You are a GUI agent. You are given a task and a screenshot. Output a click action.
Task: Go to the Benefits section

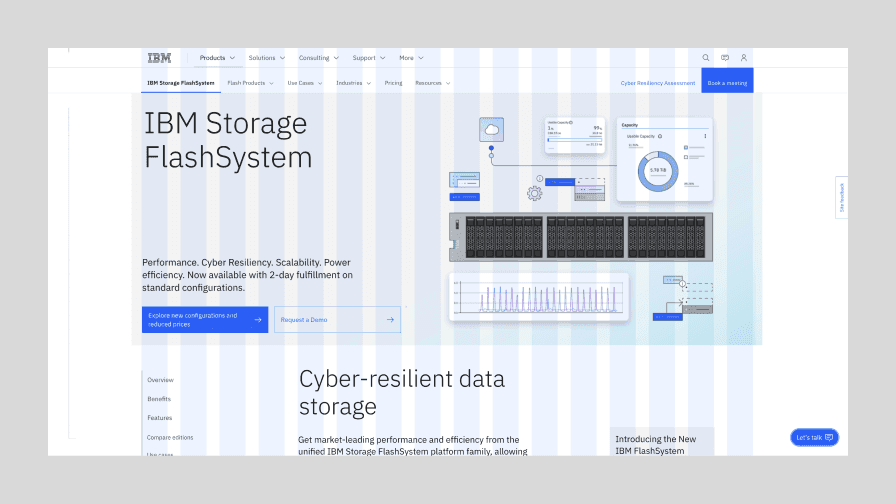tap(159, 399)
